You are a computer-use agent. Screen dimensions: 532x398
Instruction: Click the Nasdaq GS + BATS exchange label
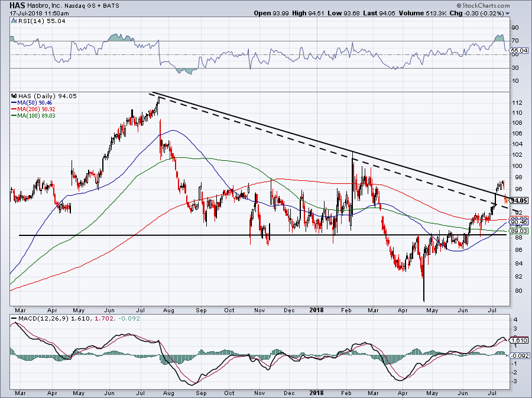pyautogui.click(x=92, y=6)
